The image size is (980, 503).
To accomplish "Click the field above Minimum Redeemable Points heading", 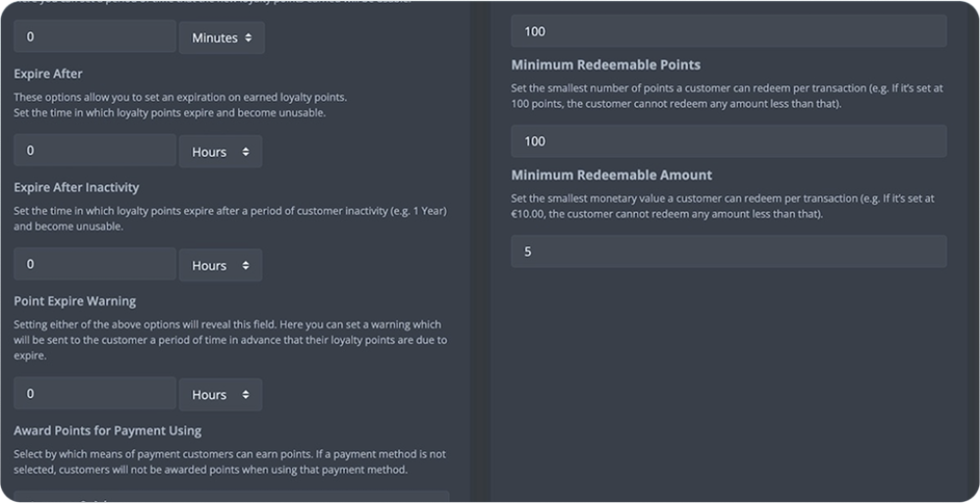I will coord(728,31).
